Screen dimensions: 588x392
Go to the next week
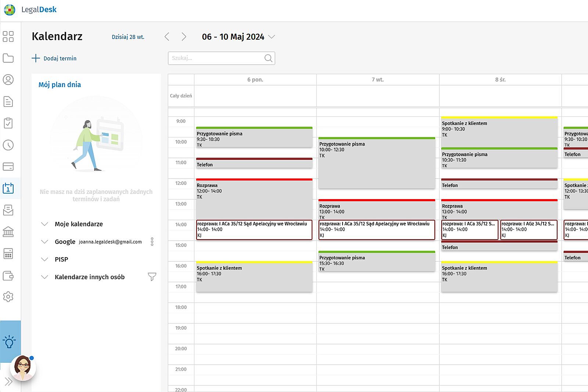click(x=184, y=37)
